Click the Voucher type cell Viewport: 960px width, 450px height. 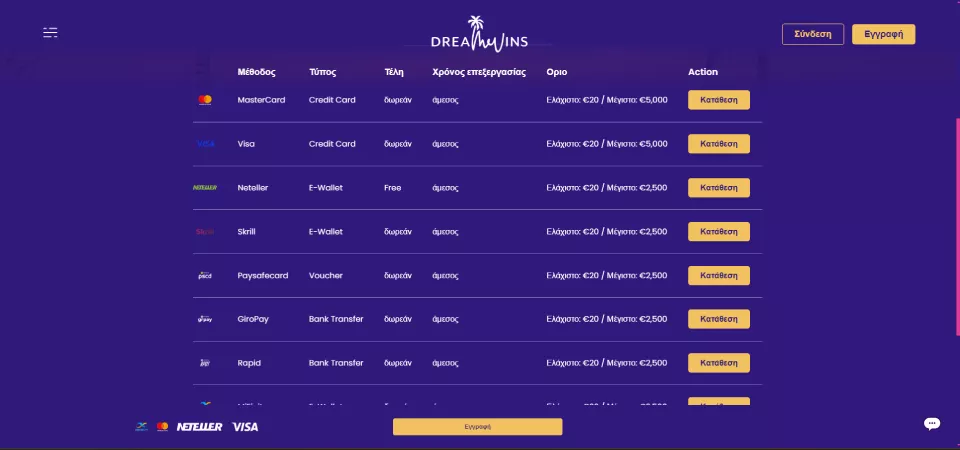point(326,276)
